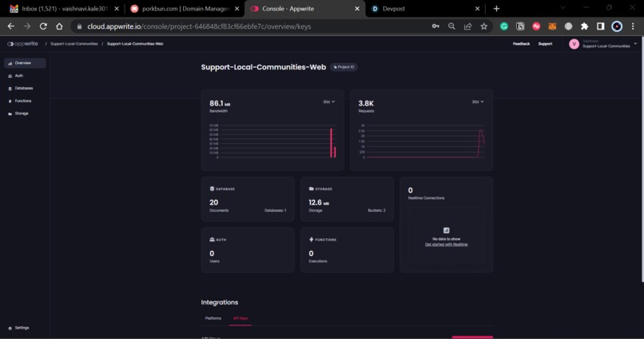Toggle the browser side panel
The image size is (644, 339).
601,26
